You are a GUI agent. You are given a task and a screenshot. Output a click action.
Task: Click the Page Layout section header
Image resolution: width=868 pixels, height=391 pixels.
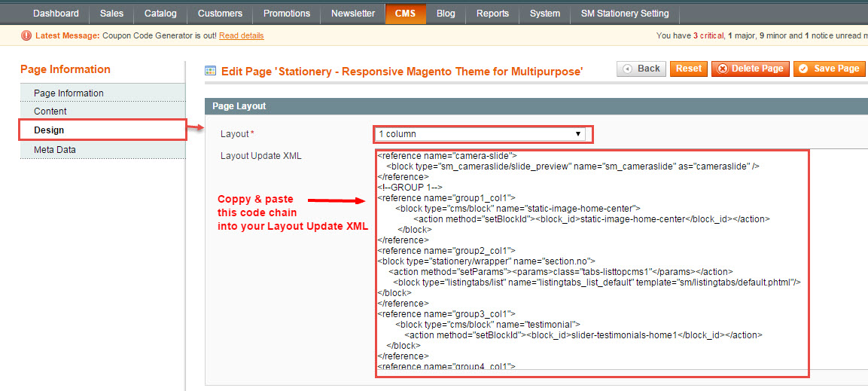click(537, 105)
